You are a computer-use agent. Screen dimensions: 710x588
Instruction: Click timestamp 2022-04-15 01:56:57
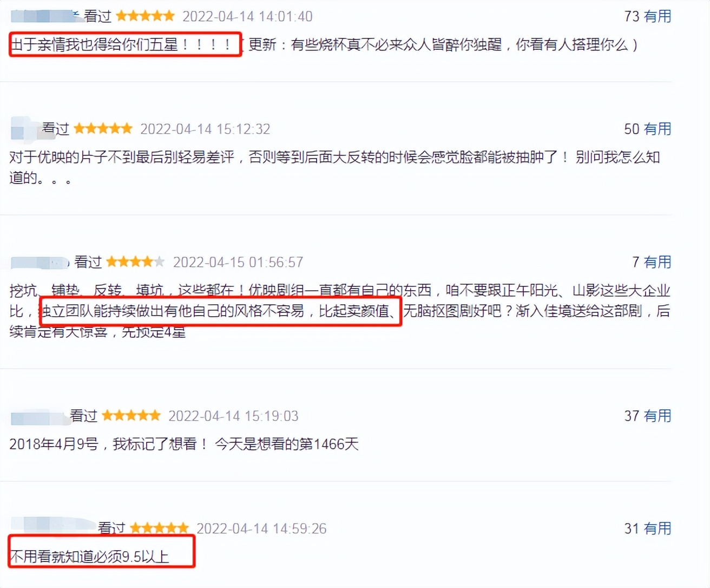(238, 263)
